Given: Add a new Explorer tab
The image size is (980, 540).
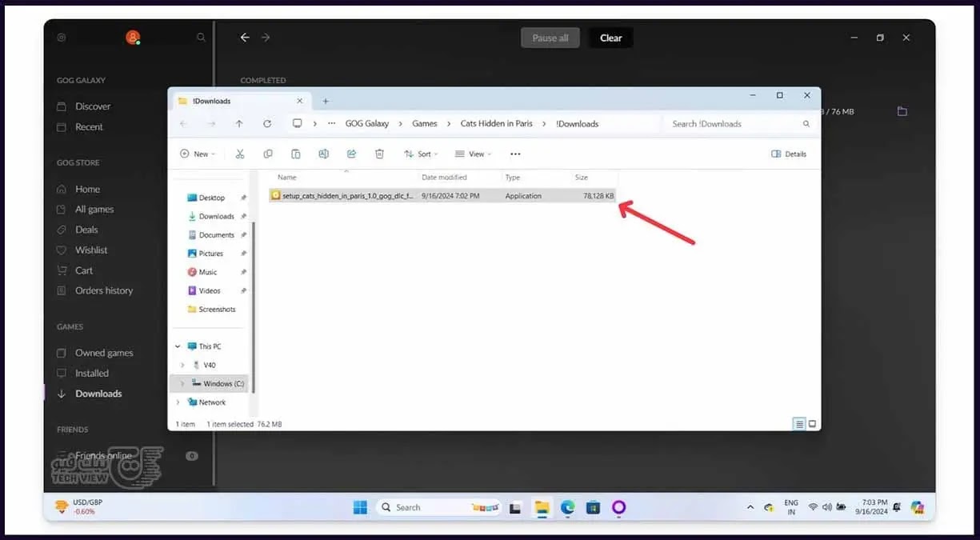Looking at the screenshot, I should click(x=326, y=101).
